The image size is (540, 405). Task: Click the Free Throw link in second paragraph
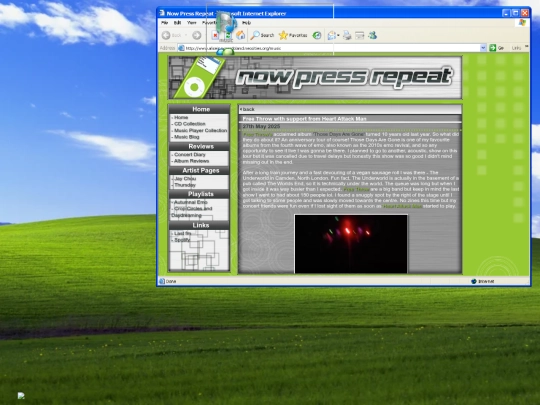pyautogui.click(x=356, y=189)
